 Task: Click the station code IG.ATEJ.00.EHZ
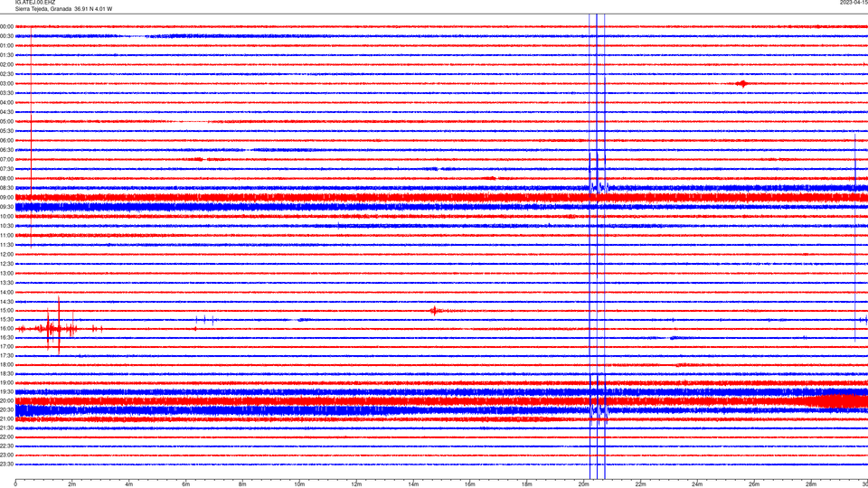(35, 3)
